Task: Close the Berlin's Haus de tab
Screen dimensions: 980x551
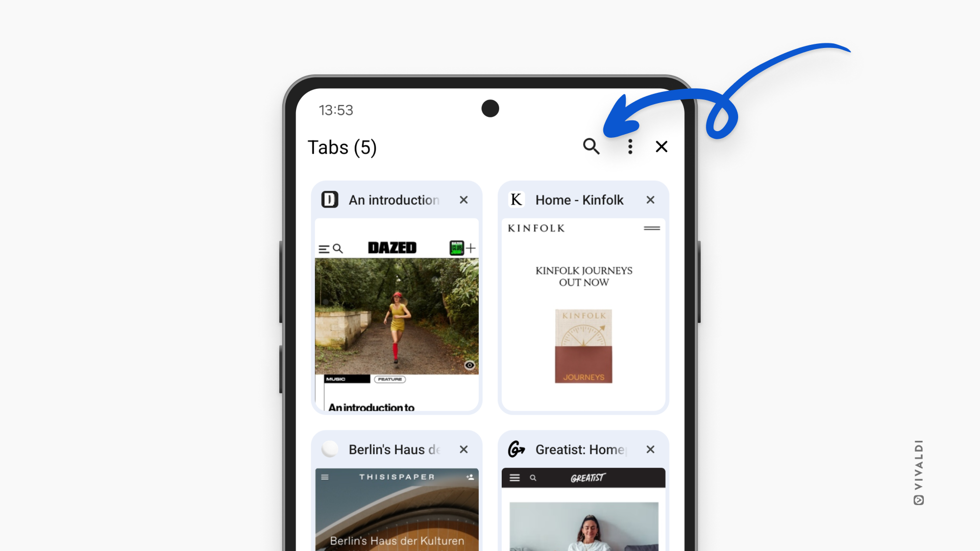Action: pos(463,449)
